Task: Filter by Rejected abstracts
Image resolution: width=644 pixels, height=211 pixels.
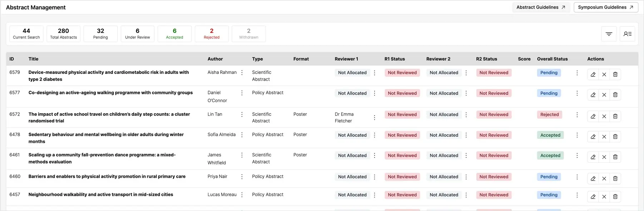Action: pos(212,34)
